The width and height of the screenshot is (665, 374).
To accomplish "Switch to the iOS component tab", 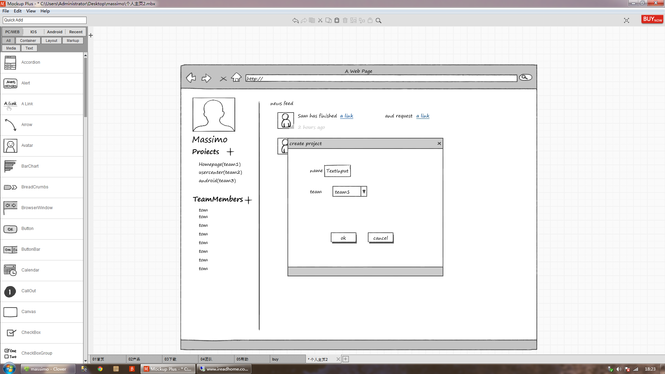I will pos(34,32).
